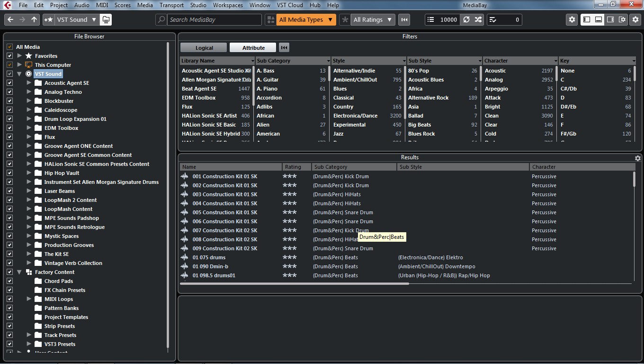
Task: Collapse the Factory Content node
Action: (x=19, y=272)
